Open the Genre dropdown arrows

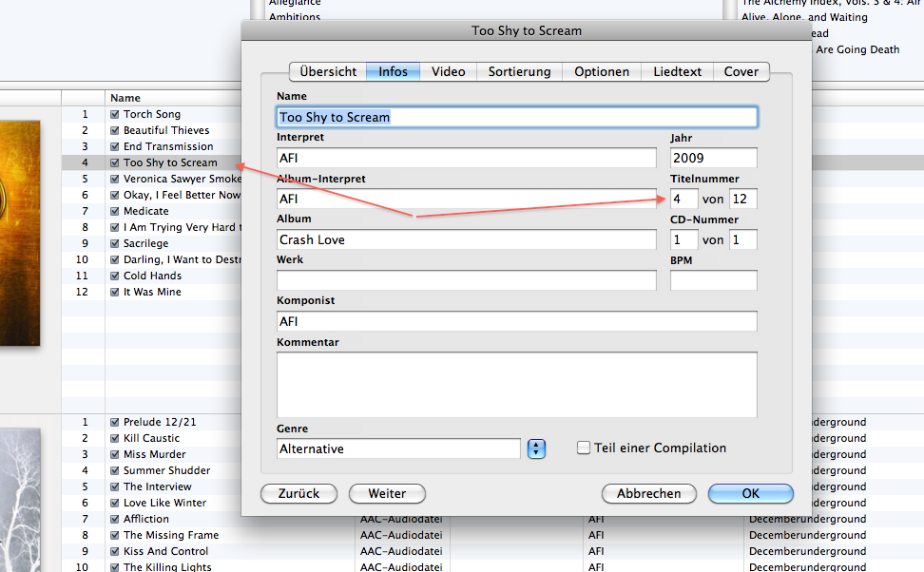536,448
